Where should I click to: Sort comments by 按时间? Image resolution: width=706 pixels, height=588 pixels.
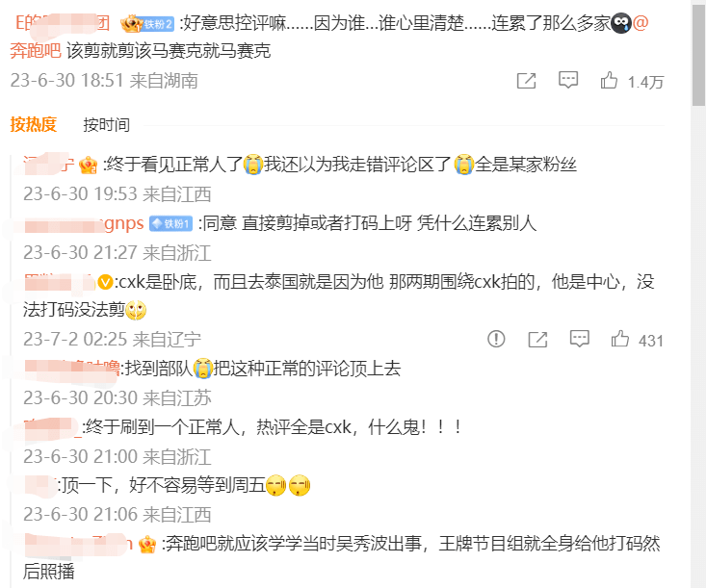click(x=106, y=124)
